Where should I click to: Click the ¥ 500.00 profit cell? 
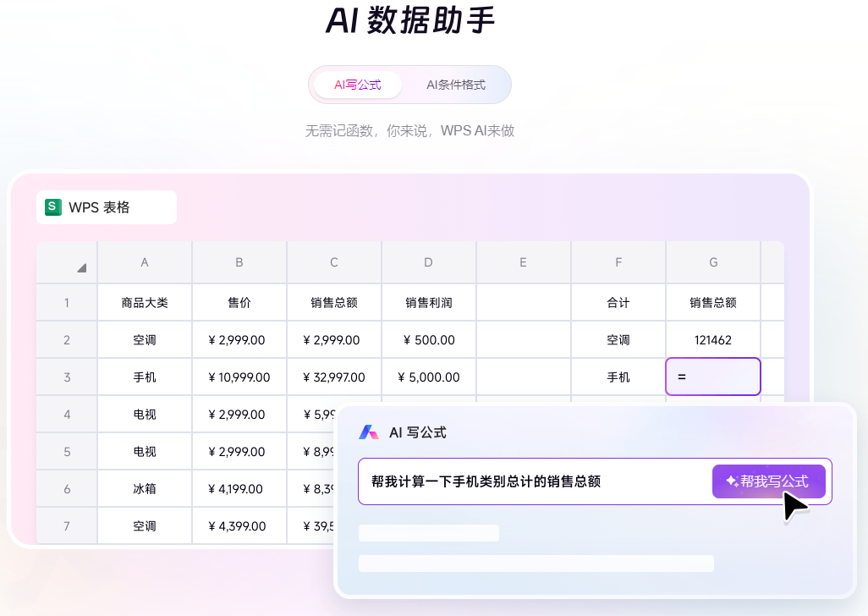[x=428, y=340]
